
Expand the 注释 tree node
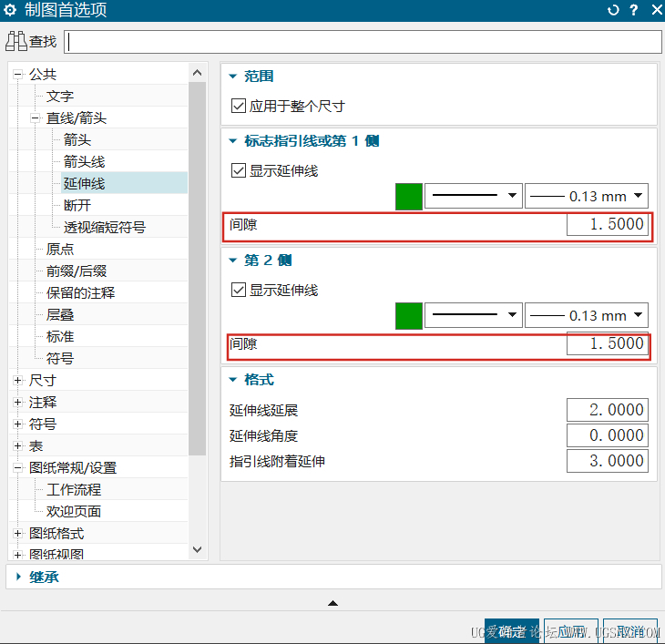(18, 402)
